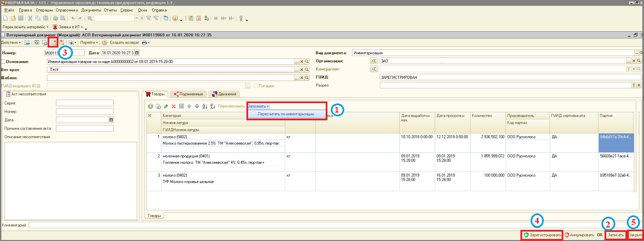Viewport: 644px width, 241px height.
Task: Click the user lock icon in toolbar
Action: coord(206,18)
